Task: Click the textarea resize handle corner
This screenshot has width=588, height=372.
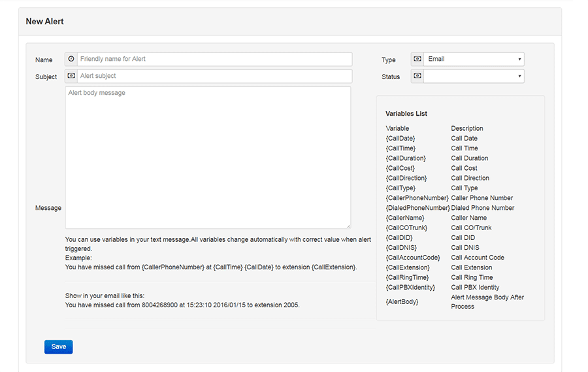Action: point(348,226)
